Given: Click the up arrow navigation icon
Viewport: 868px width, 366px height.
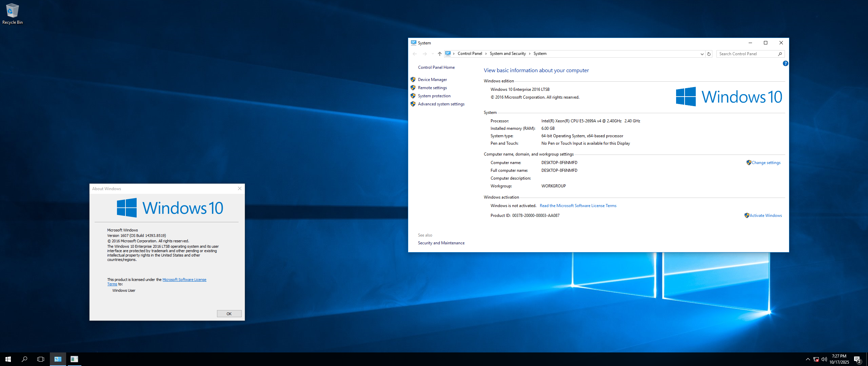Looking at the screenshot, I should (439, 54).
